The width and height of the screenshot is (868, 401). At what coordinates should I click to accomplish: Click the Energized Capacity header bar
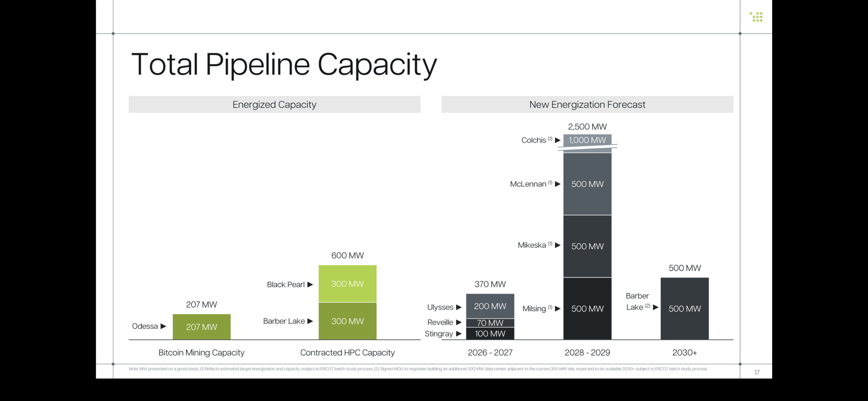(x=274, y=104)
